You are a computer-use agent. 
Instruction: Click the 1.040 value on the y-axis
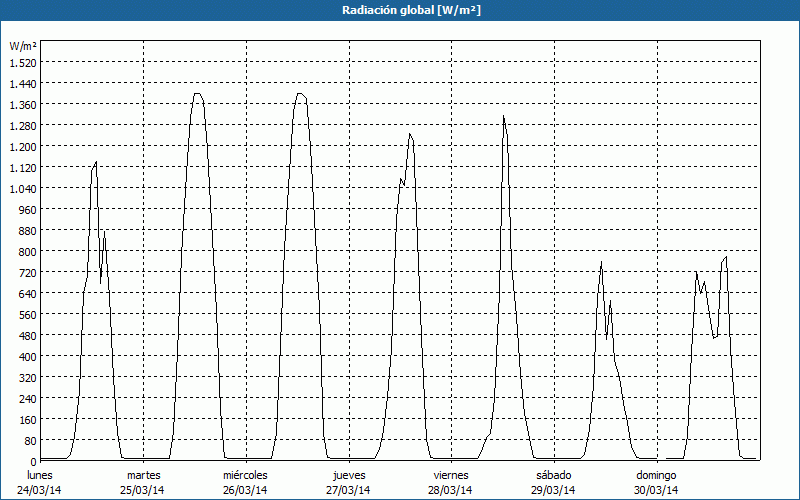click(22, 188)
